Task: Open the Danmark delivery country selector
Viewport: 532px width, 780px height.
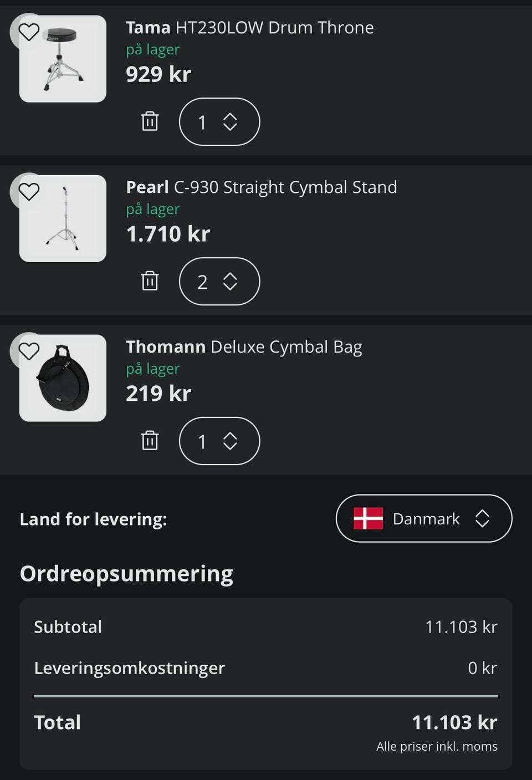Action: tap(424, 519)
